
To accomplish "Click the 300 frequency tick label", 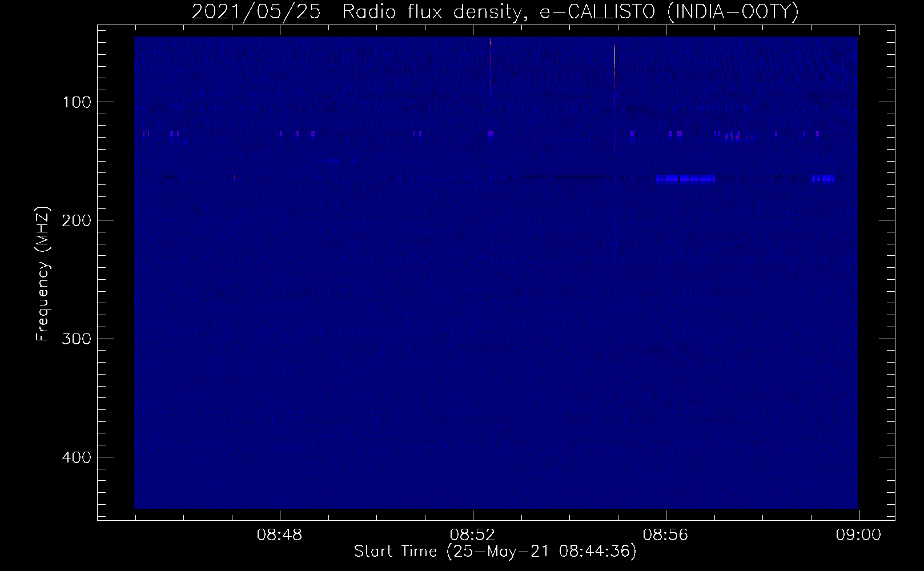I will [x=76, y=339].
